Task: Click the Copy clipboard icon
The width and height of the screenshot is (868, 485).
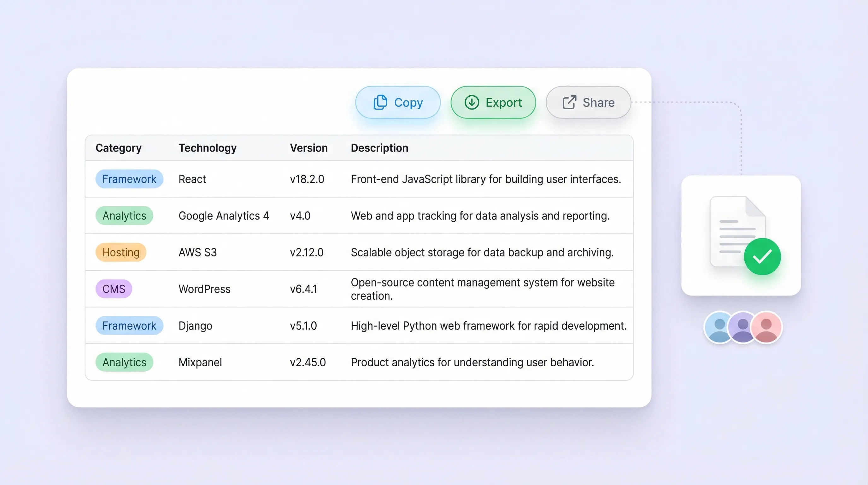Action: [380, 102]
